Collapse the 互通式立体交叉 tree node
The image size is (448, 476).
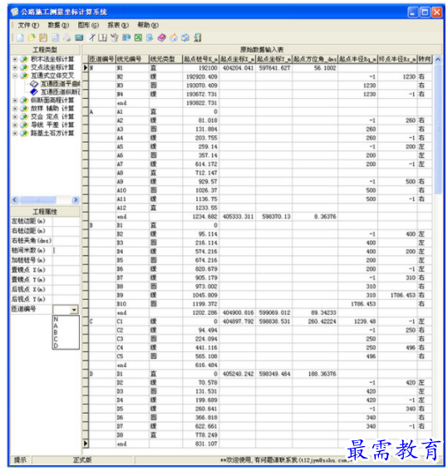[x=15, y=76]
